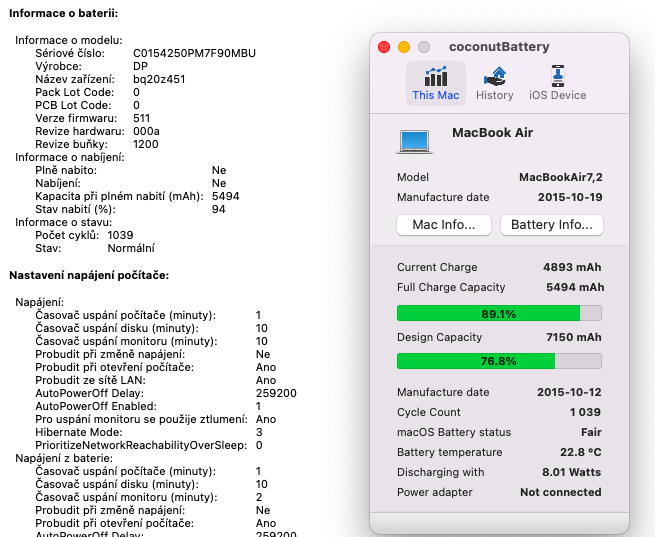The height and width of the screenshot is (537, 655).
Task: Select the 7150 mAh design capacity value
Action: point(574,337)
